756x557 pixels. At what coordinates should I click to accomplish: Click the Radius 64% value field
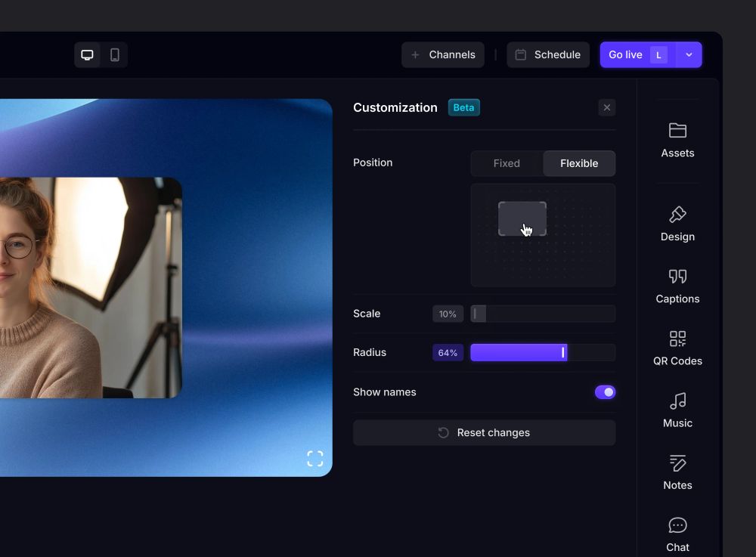[448, 353]
